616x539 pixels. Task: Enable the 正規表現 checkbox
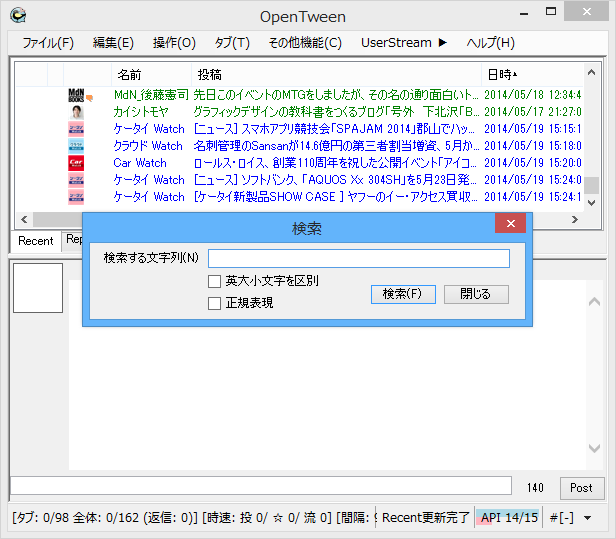point(214,303)
